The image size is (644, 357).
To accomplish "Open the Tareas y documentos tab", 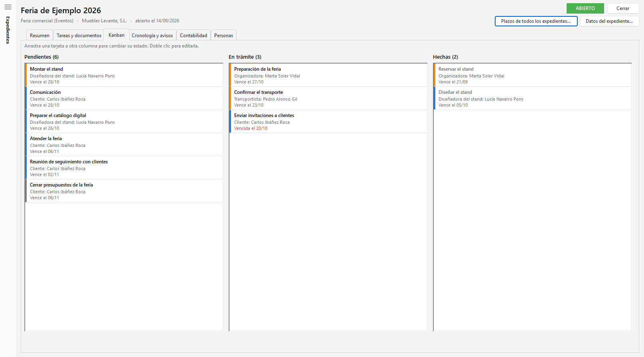I will click(x=79, y=36).
